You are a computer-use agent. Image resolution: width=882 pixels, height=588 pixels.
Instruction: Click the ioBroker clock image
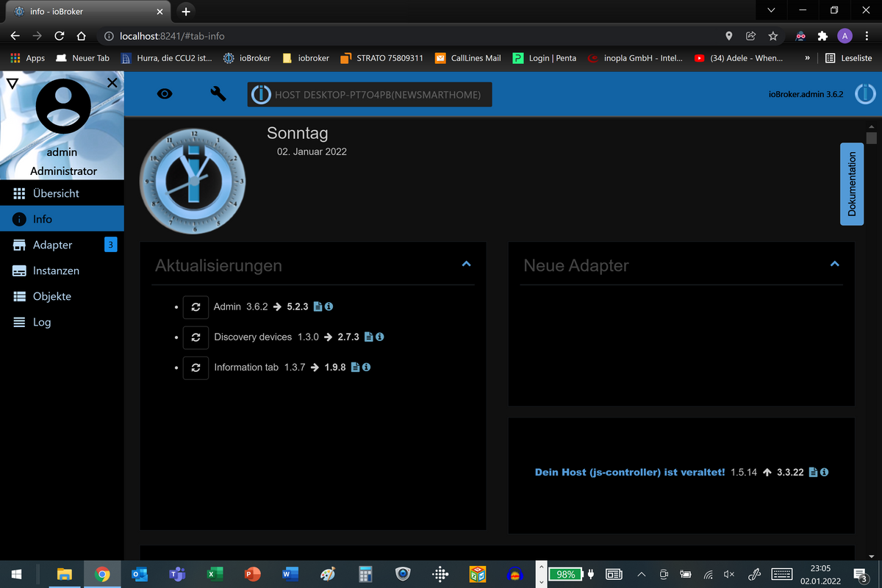[193, 181]
